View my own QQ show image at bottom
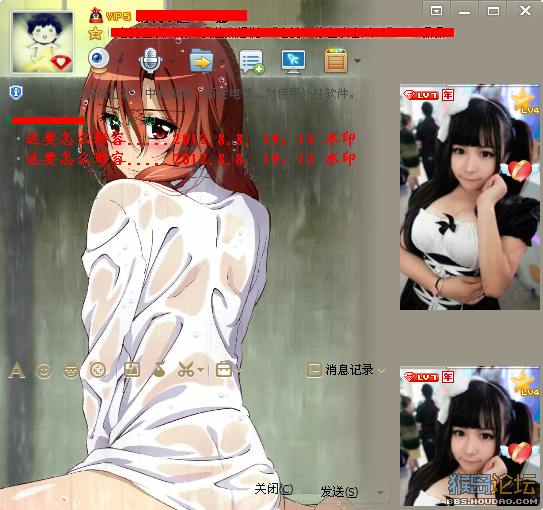This screenshot has height=510, width=543. pyautogui.click(x=470, y=436)
